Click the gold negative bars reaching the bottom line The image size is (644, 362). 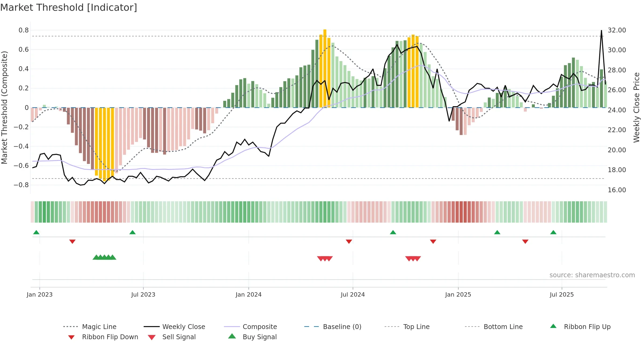point(104,144)
